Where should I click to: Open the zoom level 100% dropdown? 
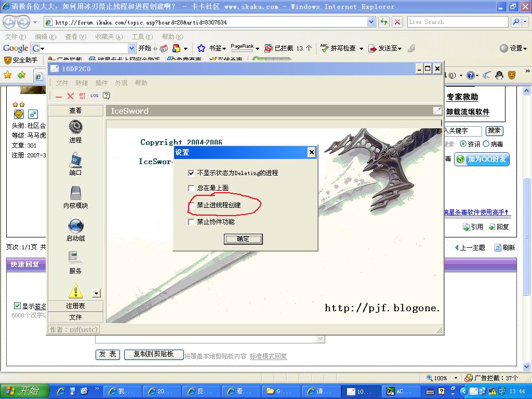point(456,378)
